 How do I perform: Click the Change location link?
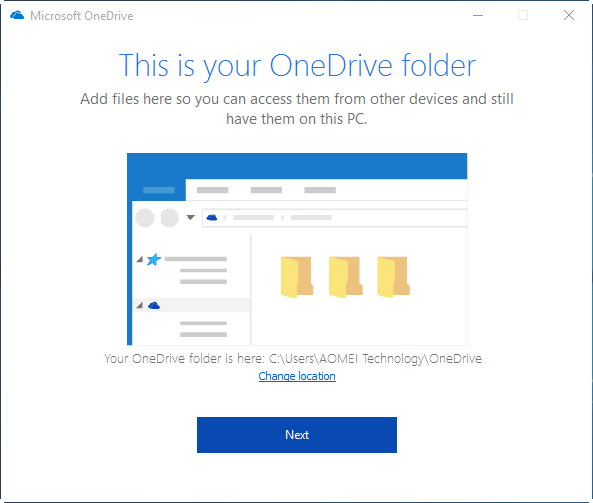[x=297, y=376]
